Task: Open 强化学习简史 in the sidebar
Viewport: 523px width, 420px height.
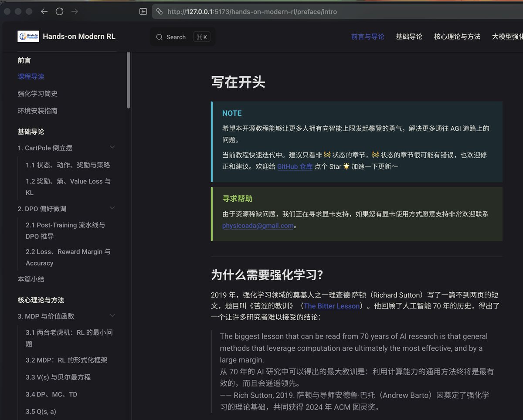Action: (37, 94)
